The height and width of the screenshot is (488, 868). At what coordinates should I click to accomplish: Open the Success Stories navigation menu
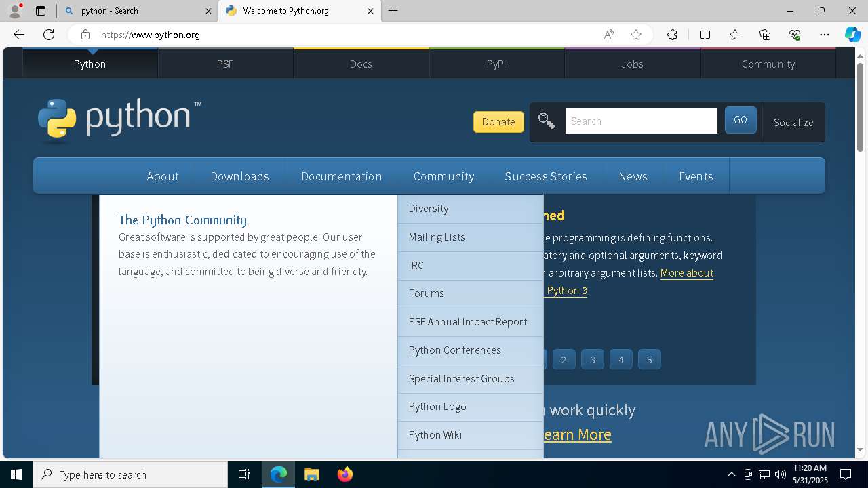pos(546,176)
